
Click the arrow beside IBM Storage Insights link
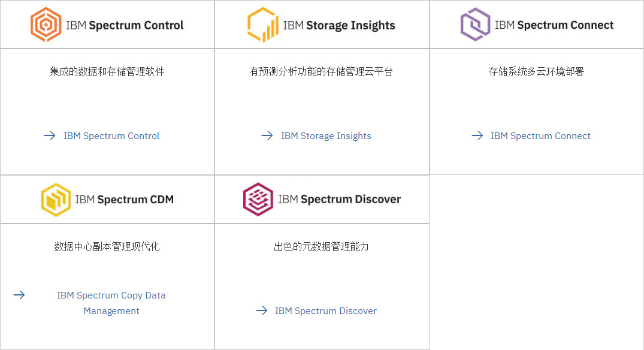click(x=267, y=135)
